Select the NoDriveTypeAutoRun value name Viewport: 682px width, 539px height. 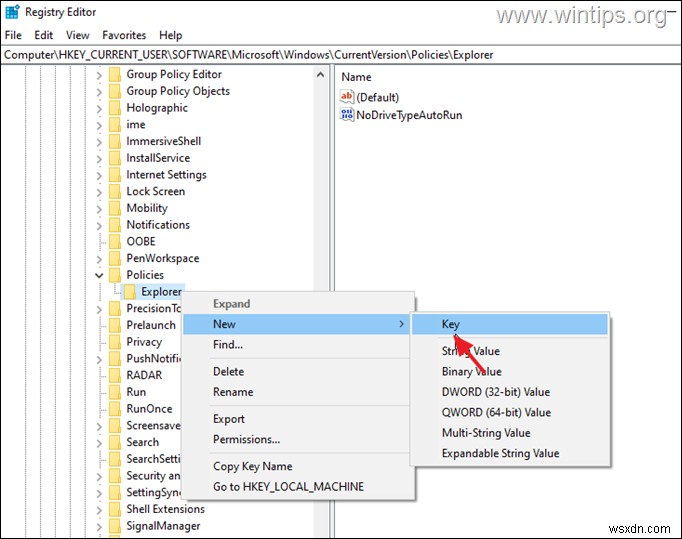click(409, 115)
